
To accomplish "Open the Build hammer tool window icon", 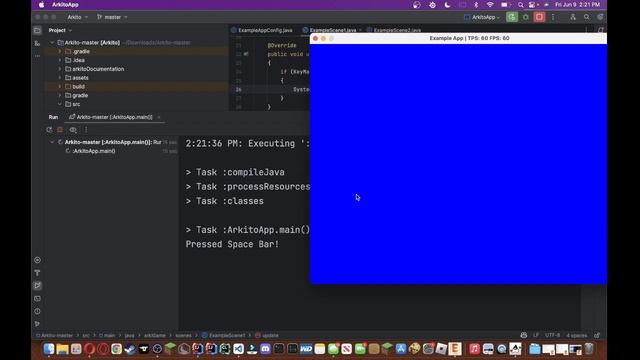I will point(38,273).
